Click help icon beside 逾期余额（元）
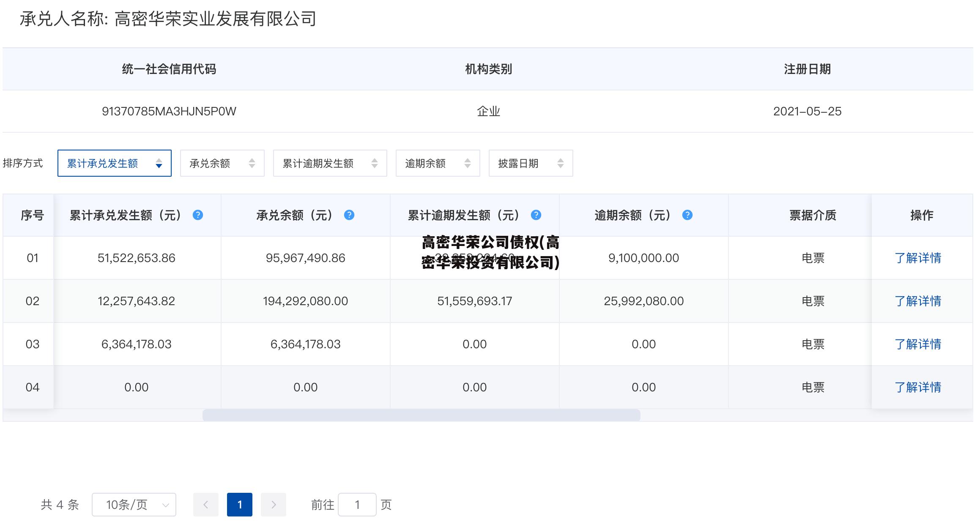This screenshot has width=980, height=530. point(687,215)
